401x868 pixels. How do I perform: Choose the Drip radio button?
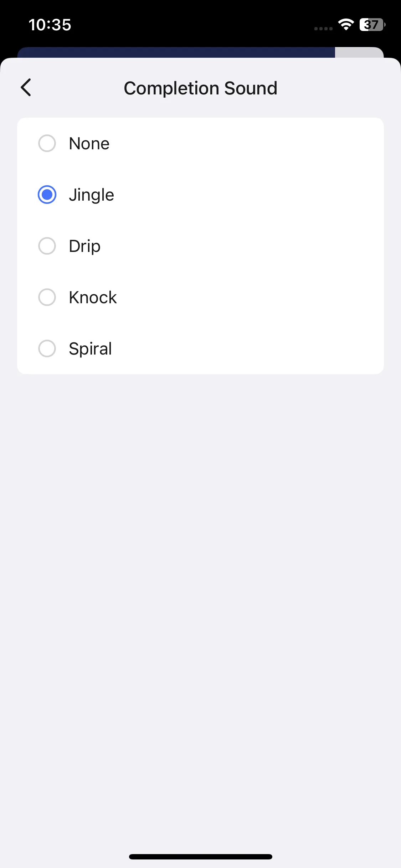click(47, 246)
